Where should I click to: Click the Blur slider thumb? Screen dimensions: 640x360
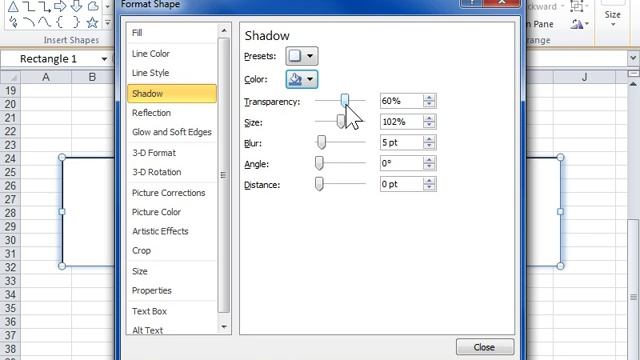(322, 142)
